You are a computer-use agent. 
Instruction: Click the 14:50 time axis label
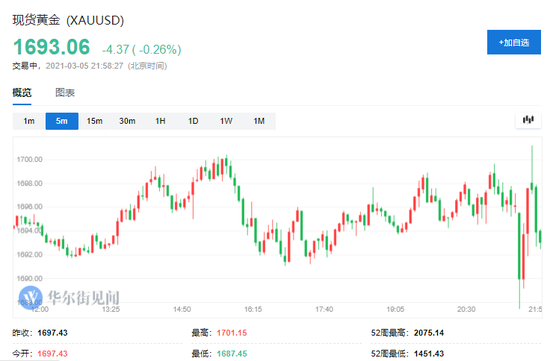click(x=182, y=309)
